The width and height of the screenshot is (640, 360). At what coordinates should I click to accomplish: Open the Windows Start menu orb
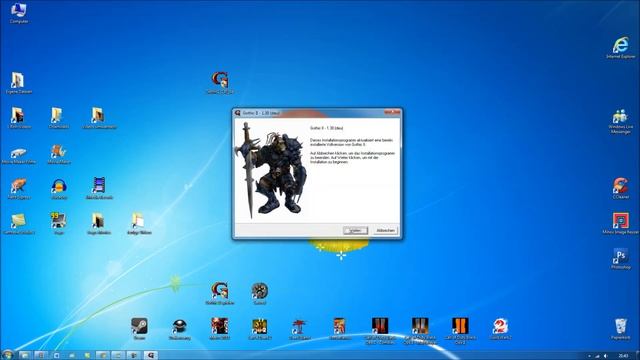7,355
